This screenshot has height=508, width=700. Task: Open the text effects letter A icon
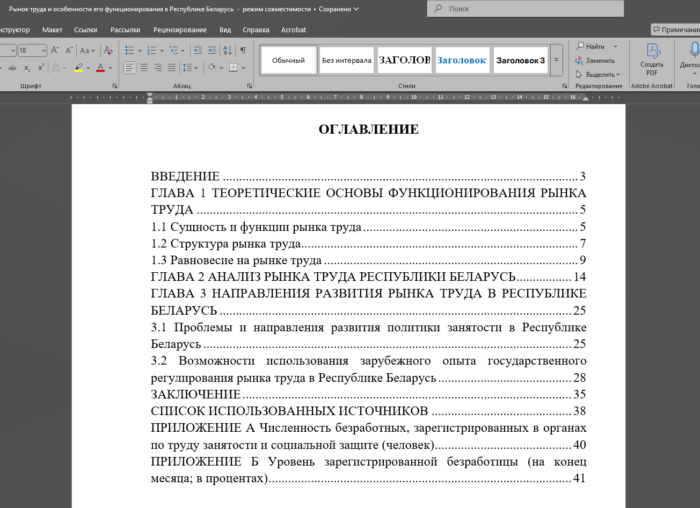coord(56,68)
